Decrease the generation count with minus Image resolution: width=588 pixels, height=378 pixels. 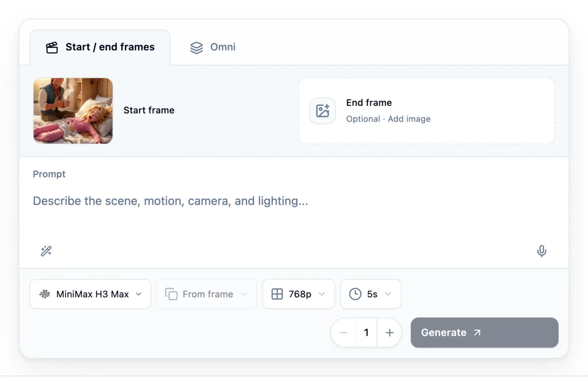click(343, 333)
